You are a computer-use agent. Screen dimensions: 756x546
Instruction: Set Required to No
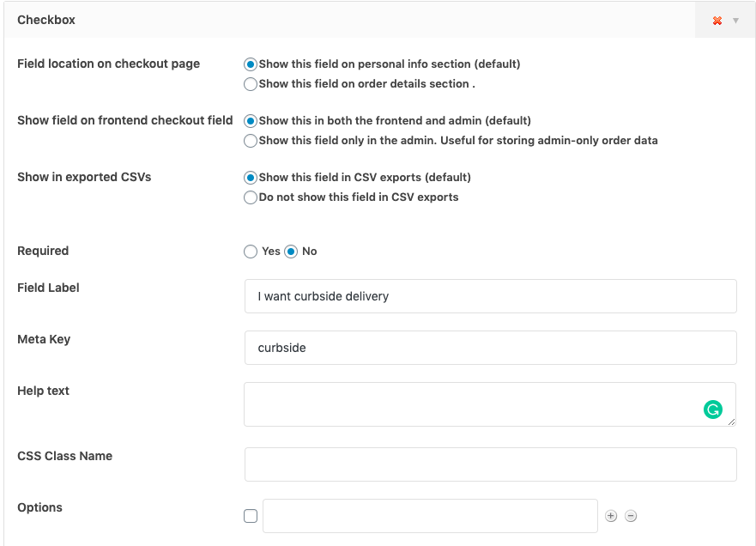pos(291,252)
